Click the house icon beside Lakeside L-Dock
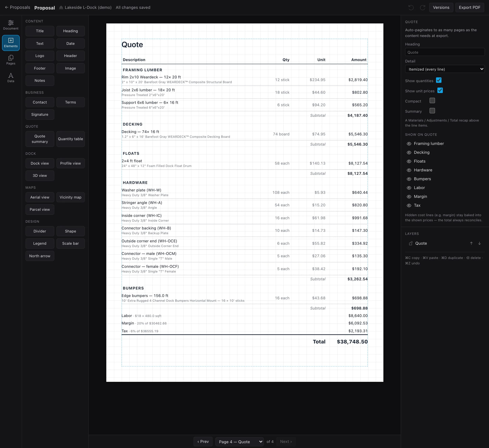This screenshot has height=448, width=489. [61, 7]
